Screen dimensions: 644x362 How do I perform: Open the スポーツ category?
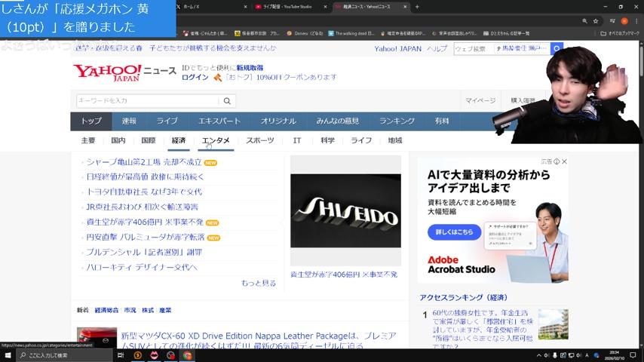(260, 140)
